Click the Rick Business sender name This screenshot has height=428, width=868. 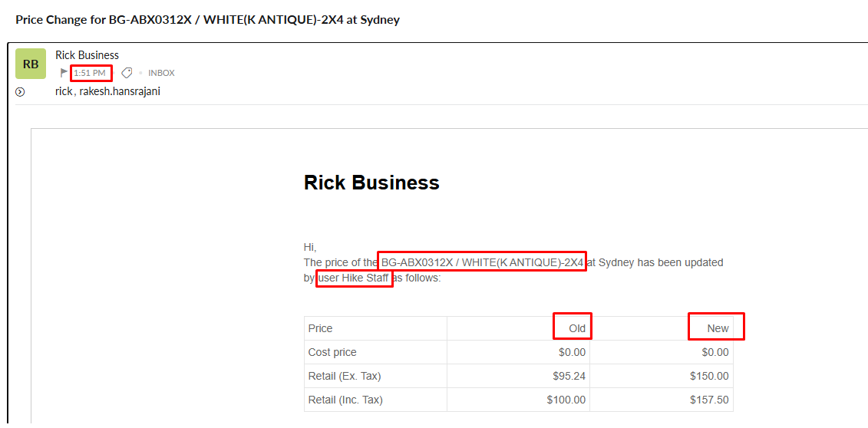tap(87, 55)
